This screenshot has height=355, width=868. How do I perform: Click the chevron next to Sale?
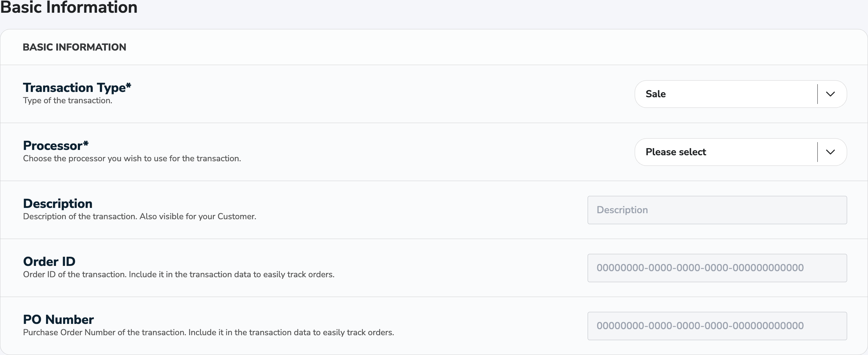coord(831,94)
